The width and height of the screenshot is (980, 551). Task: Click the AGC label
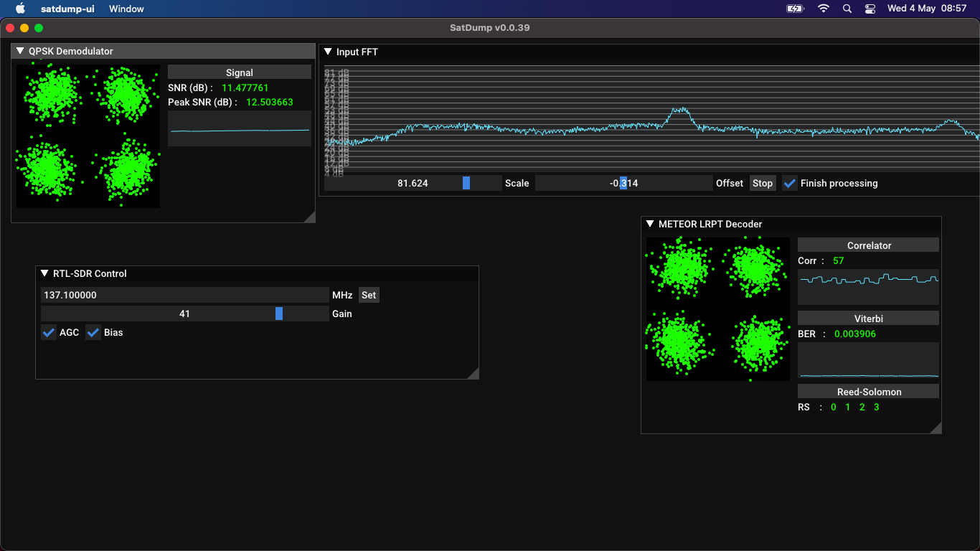(x=70, y=332)
